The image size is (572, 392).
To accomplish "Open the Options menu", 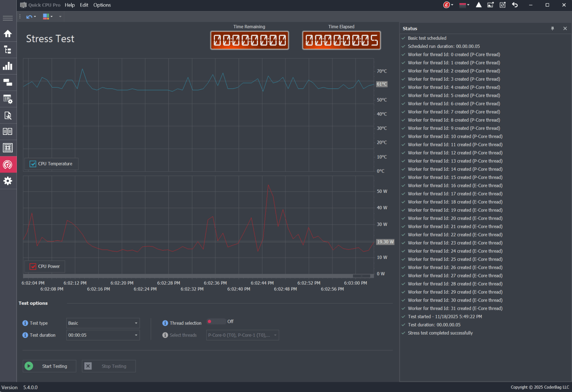I will [102, 5].
